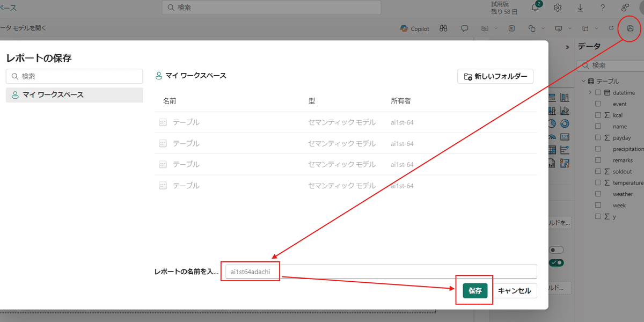
Task: Select the gauge visualization icon
Action: [x=552, y=136]
